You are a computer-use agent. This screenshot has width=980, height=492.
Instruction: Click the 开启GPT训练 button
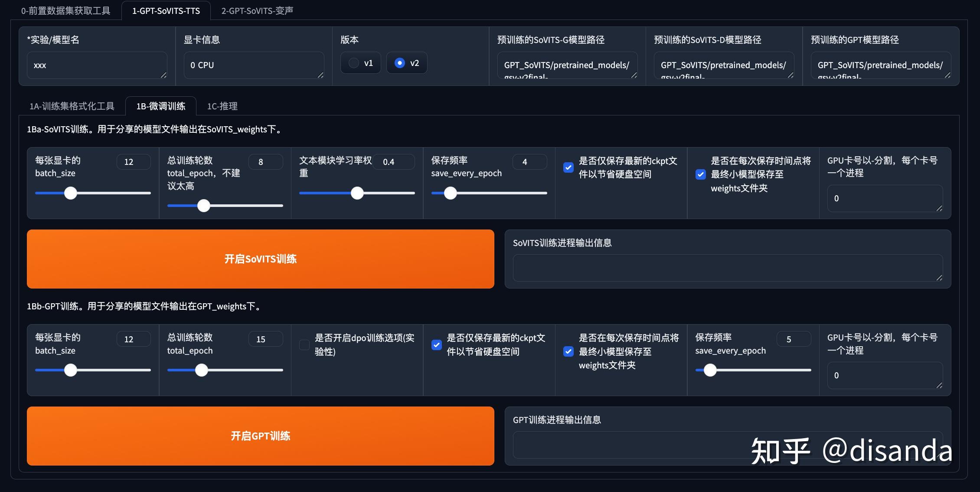pos(260,436)
